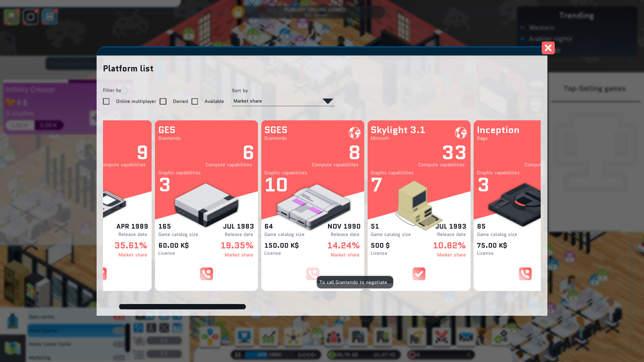Screen dimensions: 644x362
Task: Toggle the Online multiplayer checkbox filter
Action: (x=106, y=101)
